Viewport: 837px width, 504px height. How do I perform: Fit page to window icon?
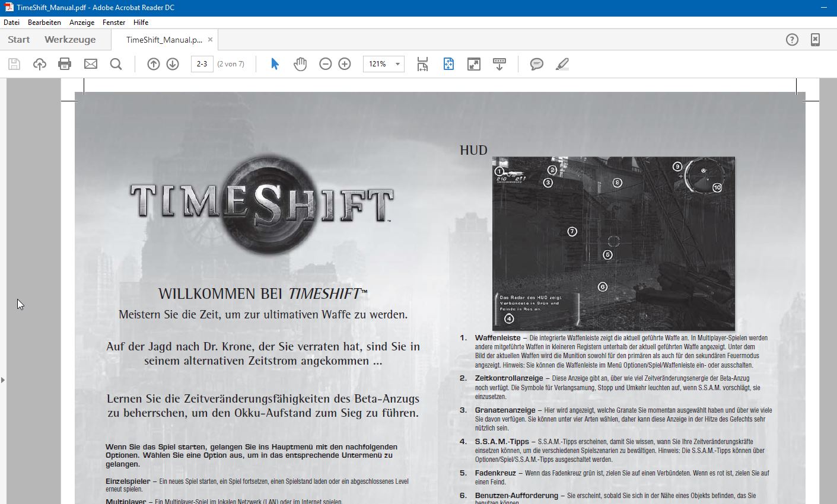(448, 64)
